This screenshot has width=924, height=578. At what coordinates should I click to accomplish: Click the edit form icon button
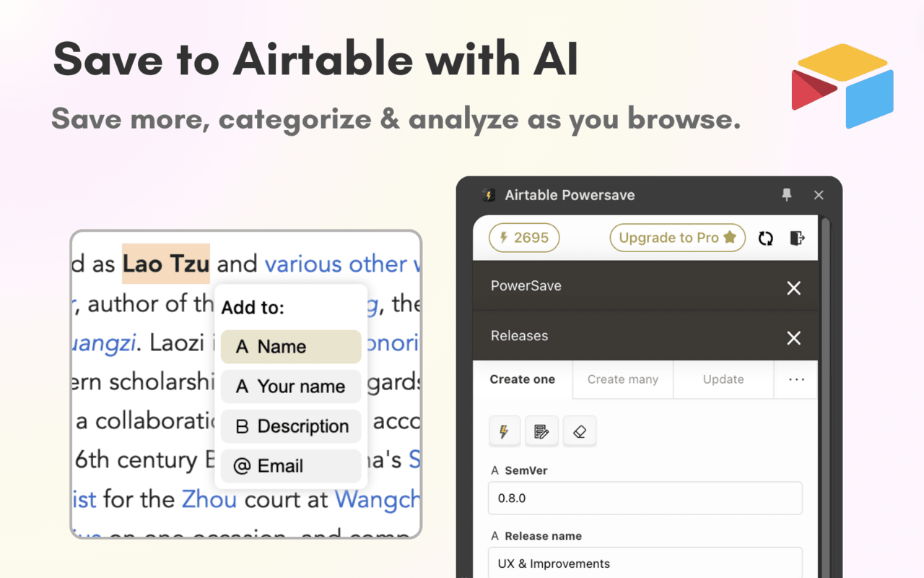541,431
